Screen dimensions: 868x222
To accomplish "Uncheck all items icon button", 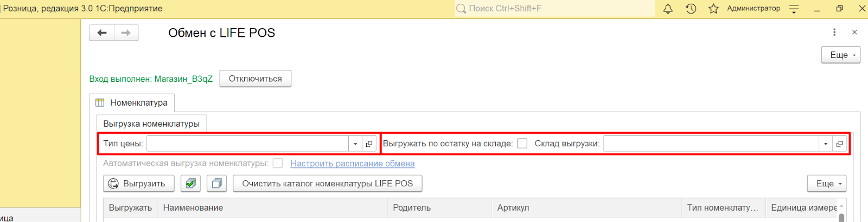I will 216,184.
